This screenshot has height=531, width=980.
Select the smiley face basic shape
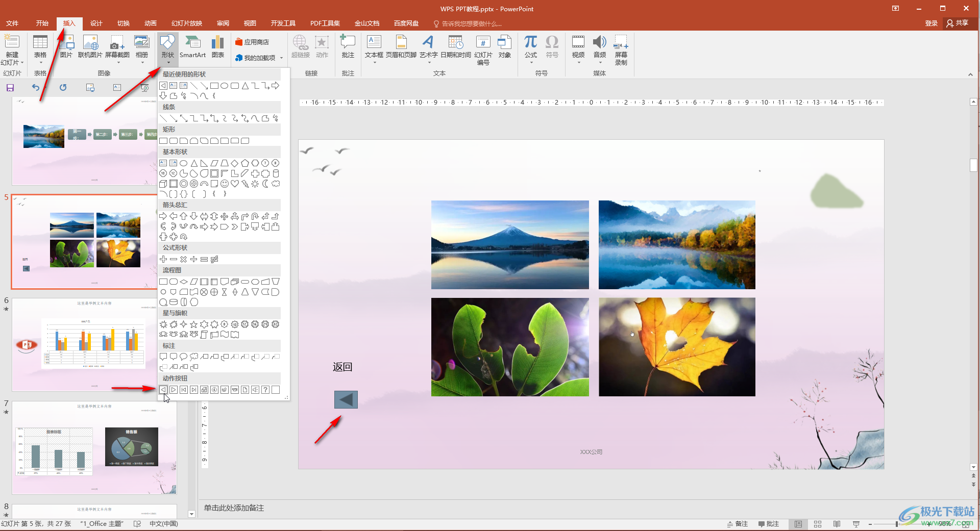(x=225, y=184)
